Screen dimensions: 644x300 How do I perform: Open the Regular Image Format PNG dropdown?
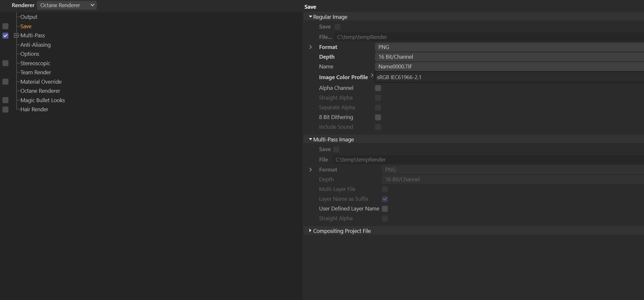click(x=509, y=47)
